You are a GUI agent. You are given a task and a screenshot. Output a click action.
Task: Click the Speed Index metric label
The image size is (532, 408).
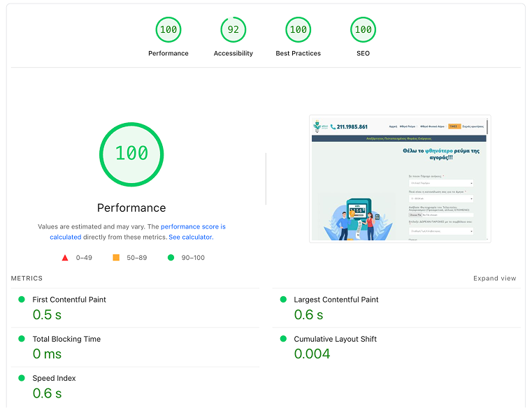click(54, 378)
